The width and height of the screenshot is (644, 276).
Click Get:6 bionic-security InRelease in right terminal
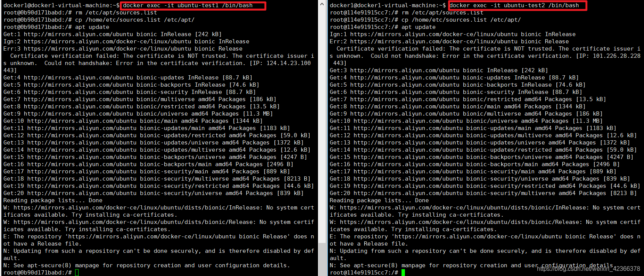(x=456, y=92)
